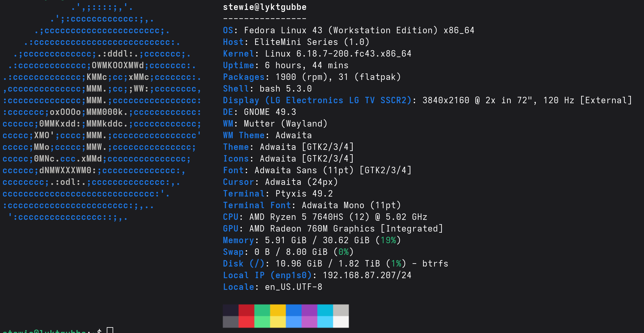644x333 pixels.
Task: Select the light pink-magenta color swatch
Action: pos(309,322)
